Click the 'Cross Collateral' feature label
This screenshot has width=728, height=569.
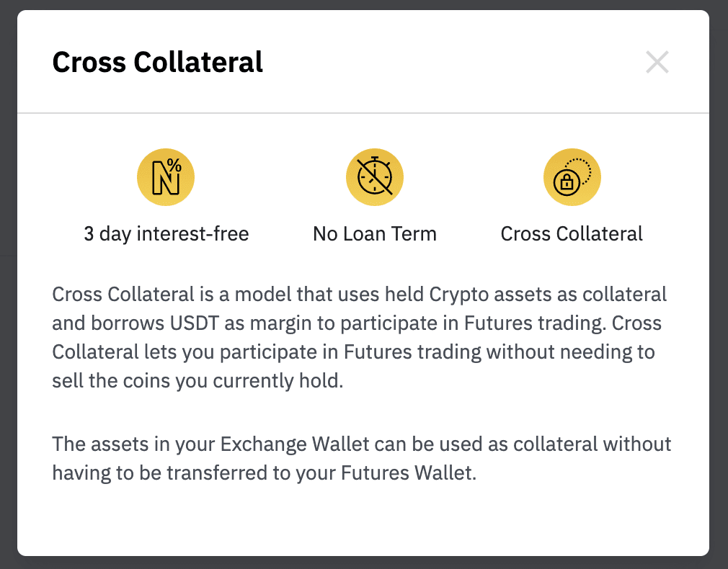pyautogui.click(x=572, y=234)
